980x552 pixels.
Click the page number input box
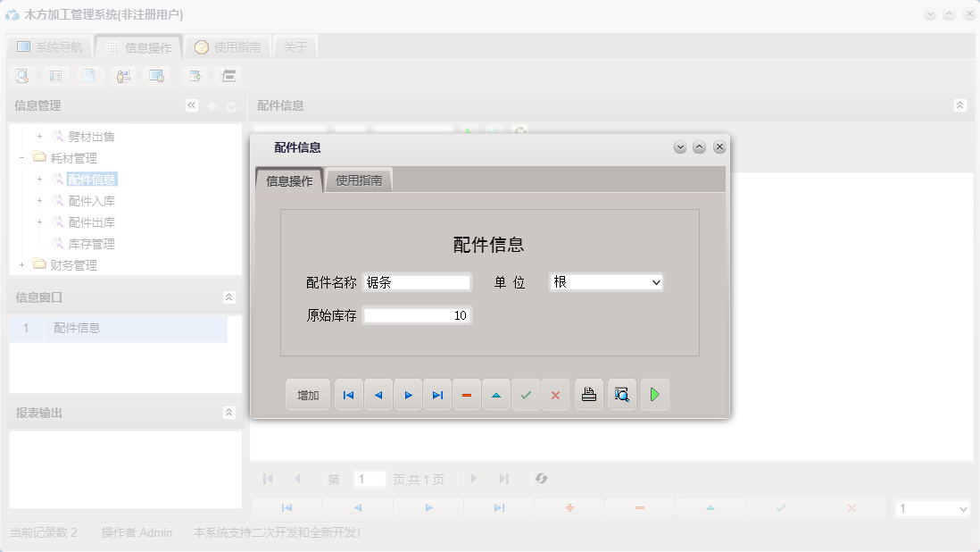pos(370,479)
